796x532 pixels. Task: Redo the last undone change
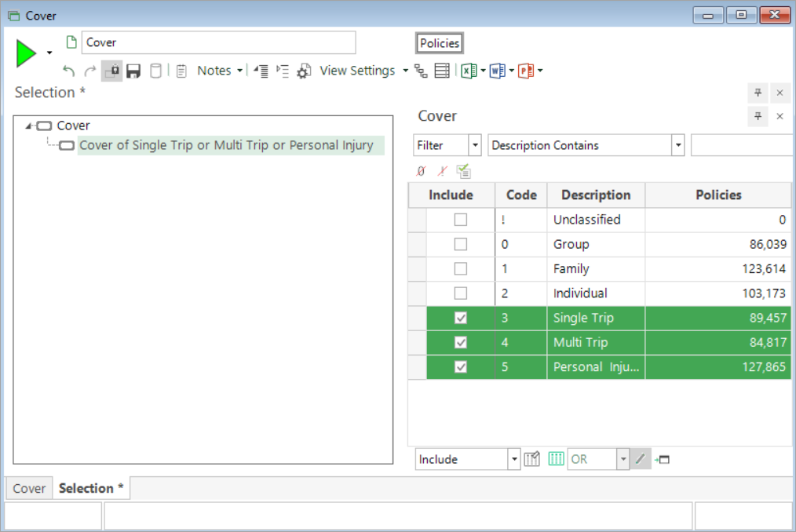(89, 71)
